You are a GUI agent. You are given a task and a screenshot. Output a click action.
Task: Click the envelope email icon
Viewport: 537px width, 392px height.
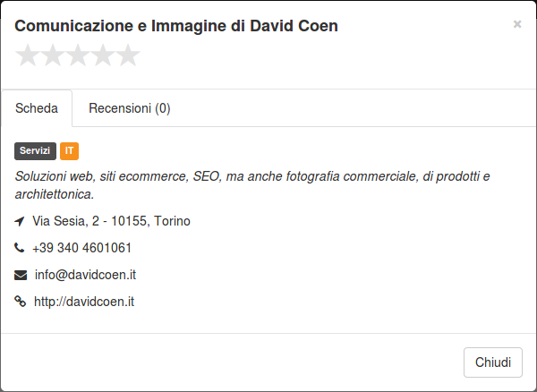point(21,275)
